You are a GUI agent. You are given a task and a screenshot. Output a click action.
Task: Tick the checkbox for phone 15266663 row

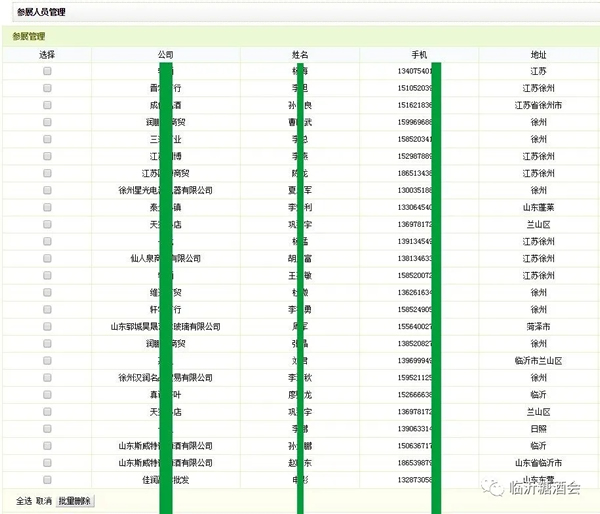(47, 395)
